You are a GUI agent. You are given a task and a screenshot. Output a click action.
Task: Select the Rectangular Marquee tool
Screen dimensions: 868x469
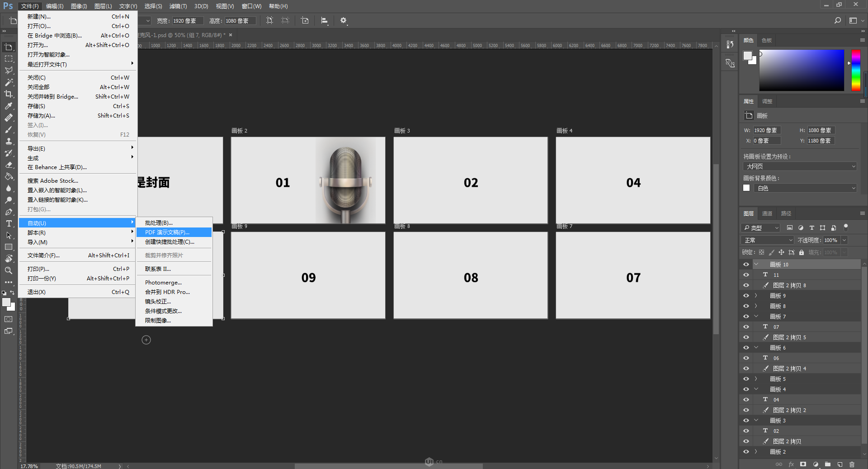[9, 59]
